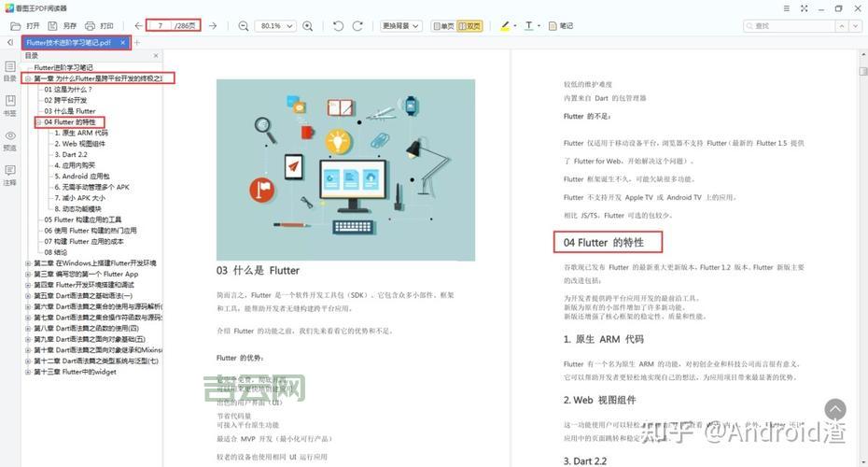868x467 pixels.
Task: Close the Flutter技术进阶学习笔记.pdf tab
Action: (123, 42)
